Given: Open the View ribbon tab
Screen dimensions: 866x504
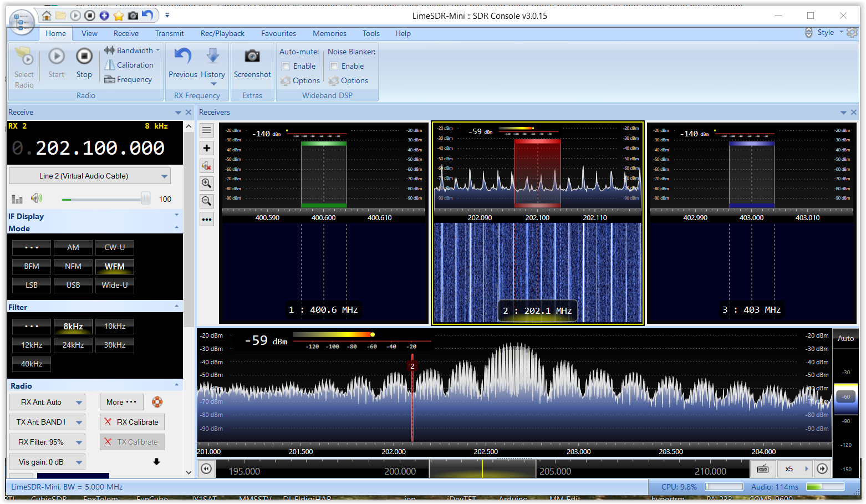Looking at the screenshot, I should tap(89, 33).
